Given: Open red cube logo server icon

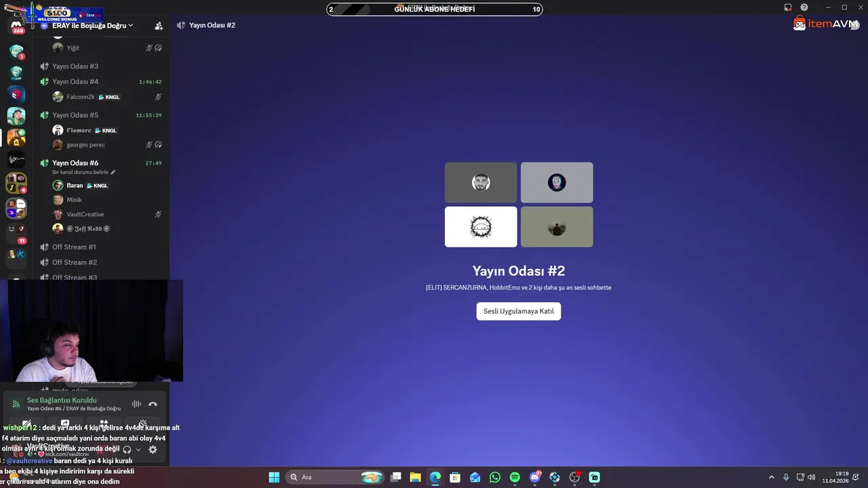Looking at the screenshot, I should [16, 94].
